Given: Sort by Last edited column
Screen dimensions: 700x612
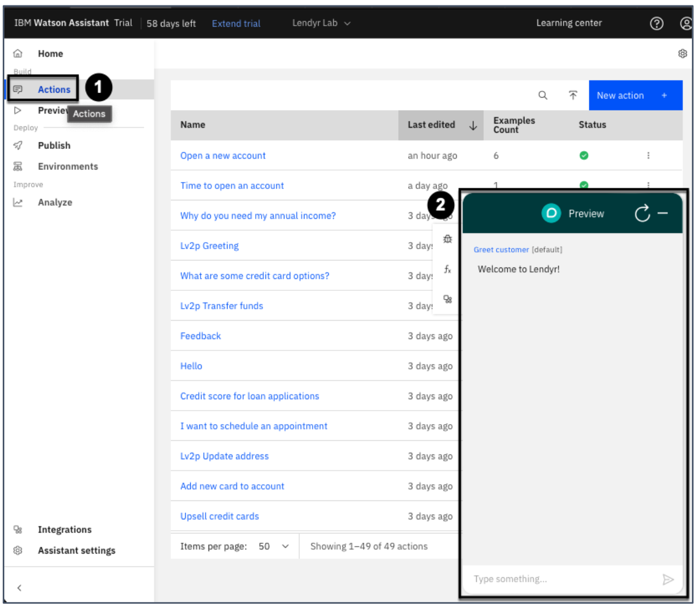Looking at the screenshot, I should coord(441,125).
